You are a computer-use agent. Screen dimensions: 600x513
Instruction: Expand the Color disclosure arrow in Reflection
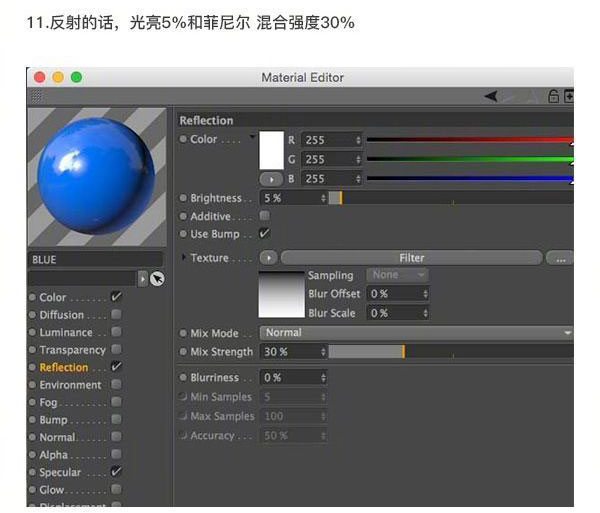(x=252, y=136)
